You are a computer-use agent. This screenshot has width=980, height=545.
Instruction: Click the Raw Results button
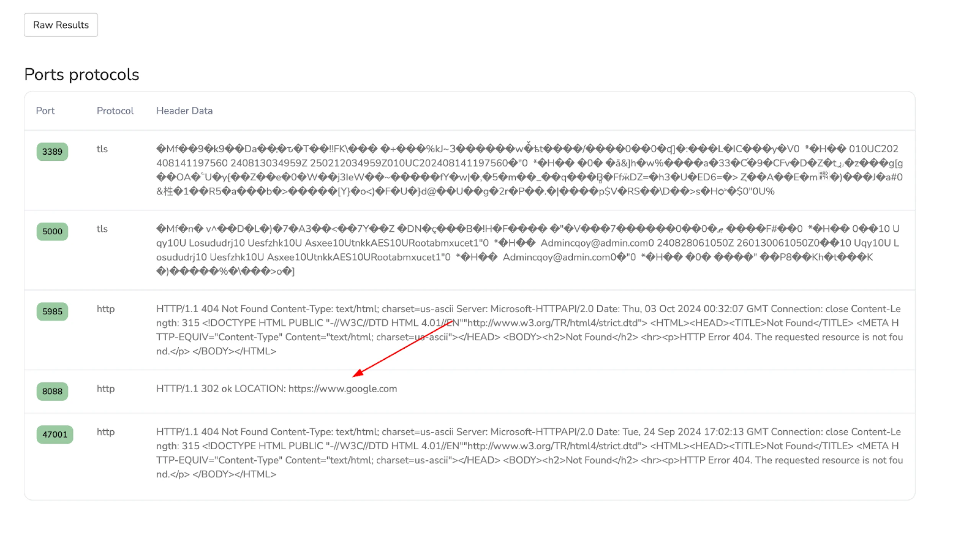60,24
